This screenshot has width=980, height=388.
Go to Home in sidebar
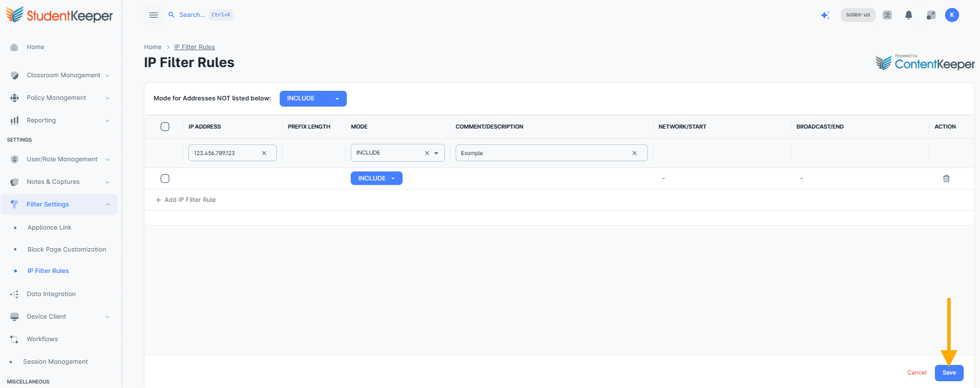tap(35, 47)
